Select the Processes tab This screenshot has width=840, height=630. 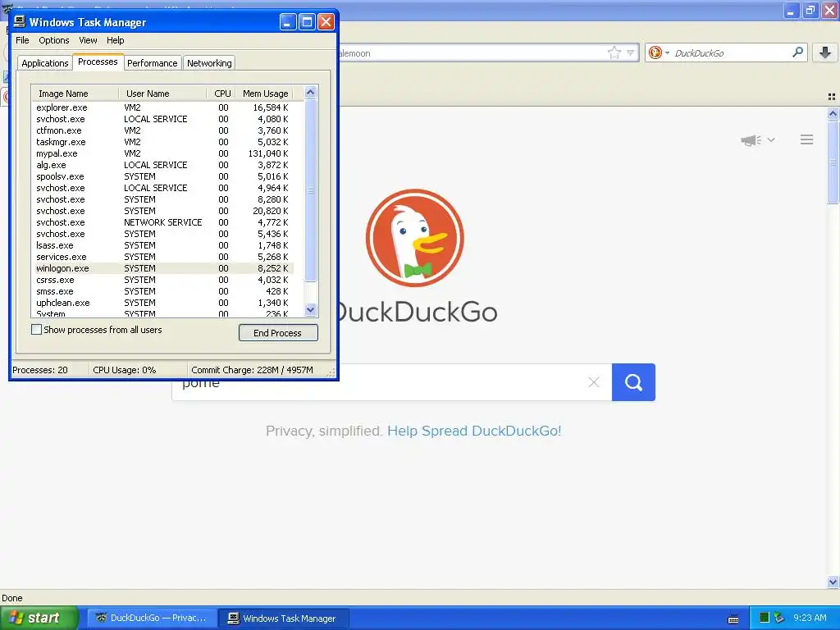[98, 62]
